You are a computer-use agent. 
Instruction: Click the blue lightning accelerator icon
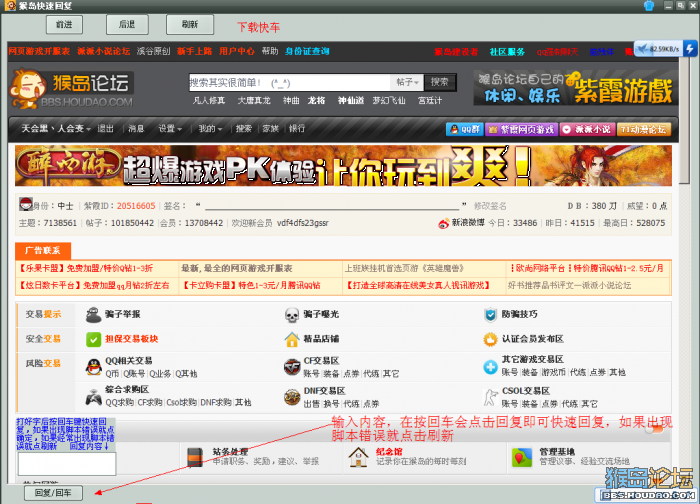[x=689, y=49]
